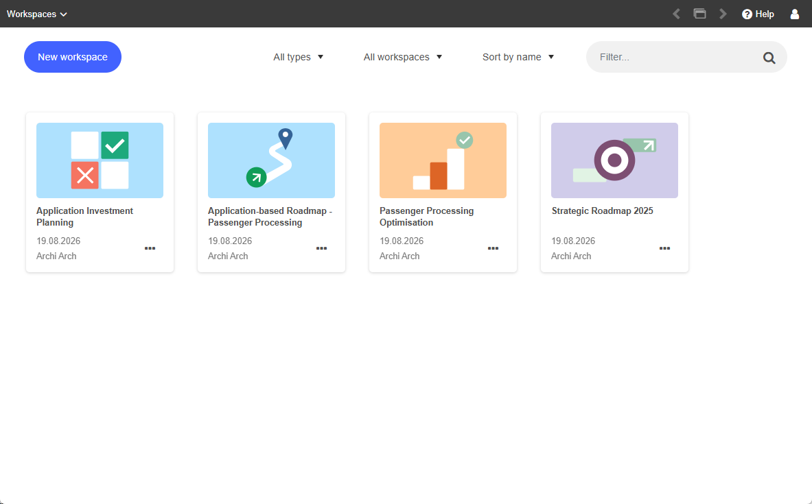Click the forward navigation arrow icon

tap(723, 14)
